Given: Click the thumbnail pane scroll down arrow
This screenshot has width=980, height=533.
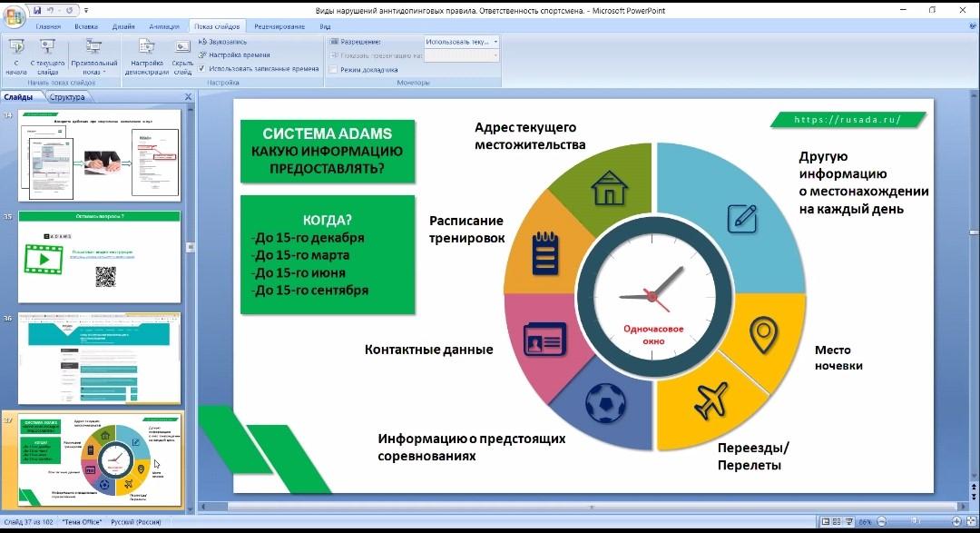Looking at the screenshot, I should [x=191, y=510].
